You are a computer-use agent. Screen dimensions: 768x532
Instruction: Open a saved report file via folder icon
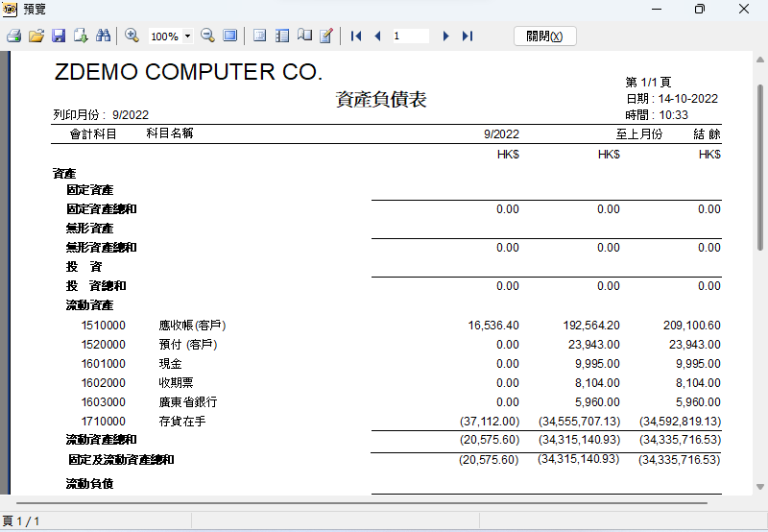36,36
